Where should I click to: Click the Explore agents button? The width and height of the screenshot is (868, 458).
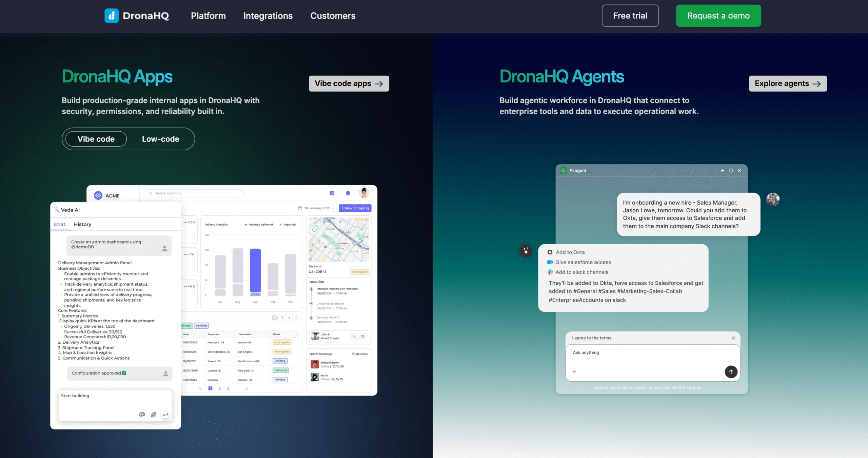787,83
